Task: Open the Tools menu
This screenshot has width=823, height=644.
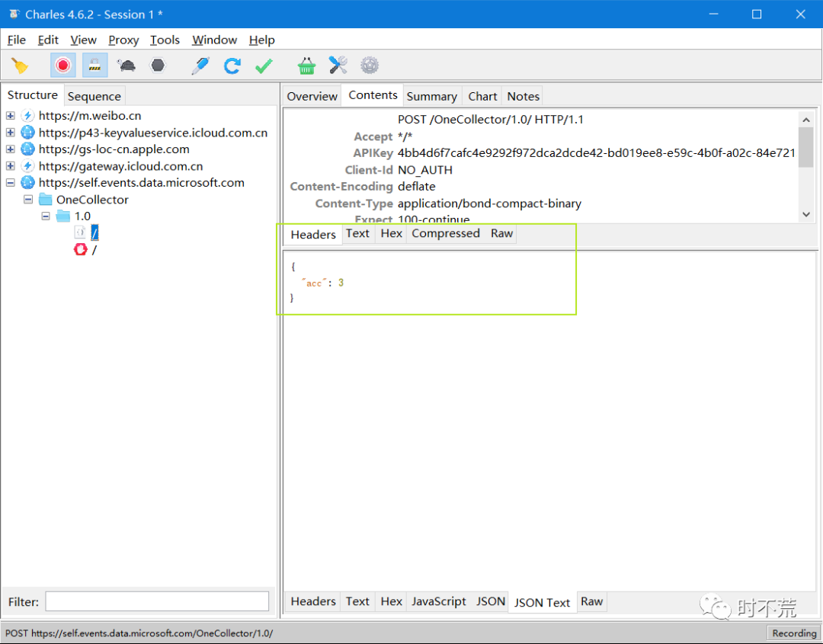Action: tap(165, 40)
